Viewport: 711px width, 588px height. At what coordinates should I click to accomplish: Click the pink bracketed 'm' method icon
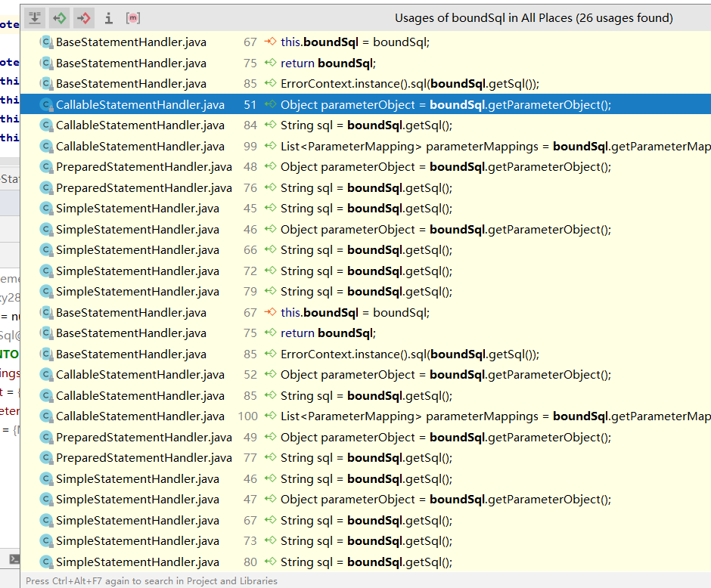tap(132, 17)
